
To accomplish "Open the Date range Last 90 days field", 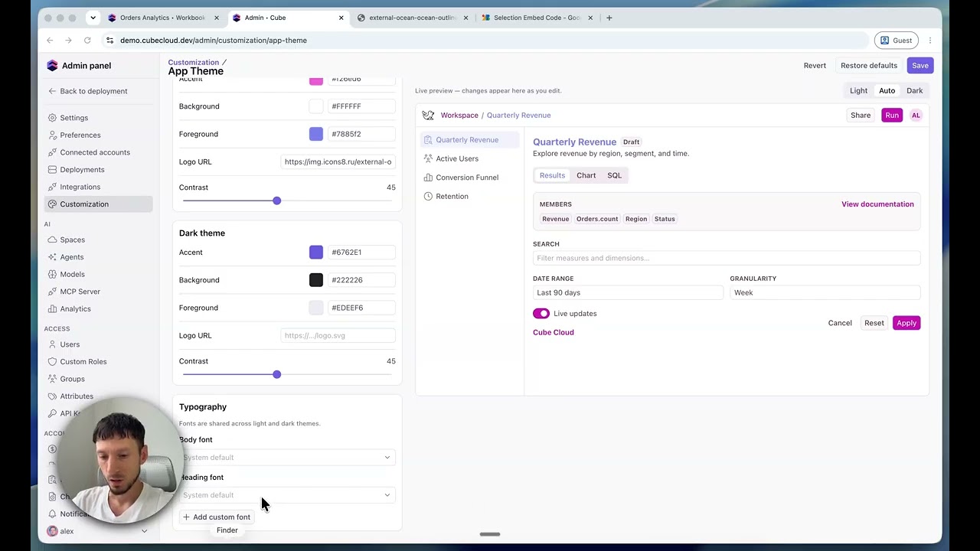I will 628,293.
